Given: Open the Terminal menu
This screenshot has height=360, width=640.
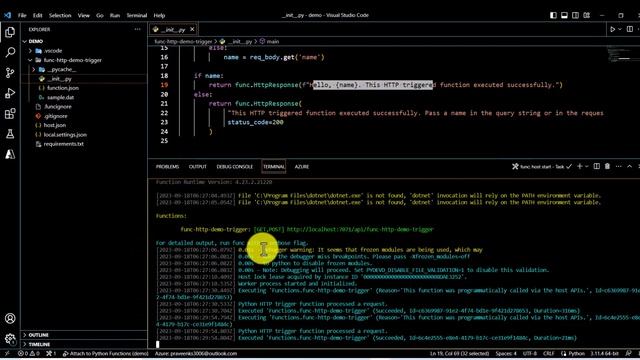Looking at the screenshot, I should click(137, 15).
